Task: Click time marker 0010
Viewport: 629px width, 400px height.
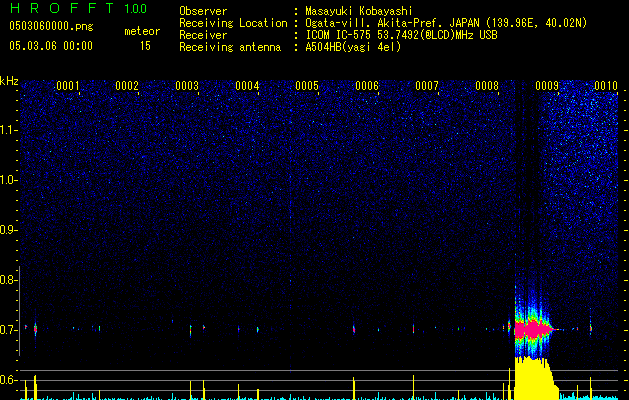Action: (x=606, y=86)
